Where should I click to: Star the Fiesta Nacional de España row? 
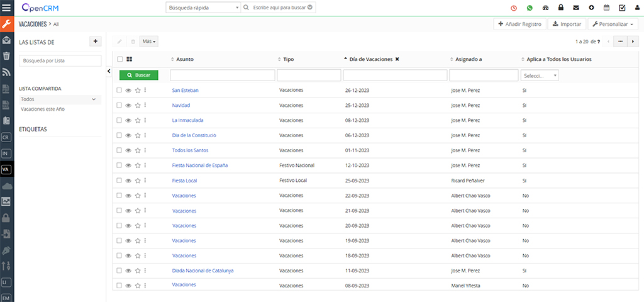138,165
